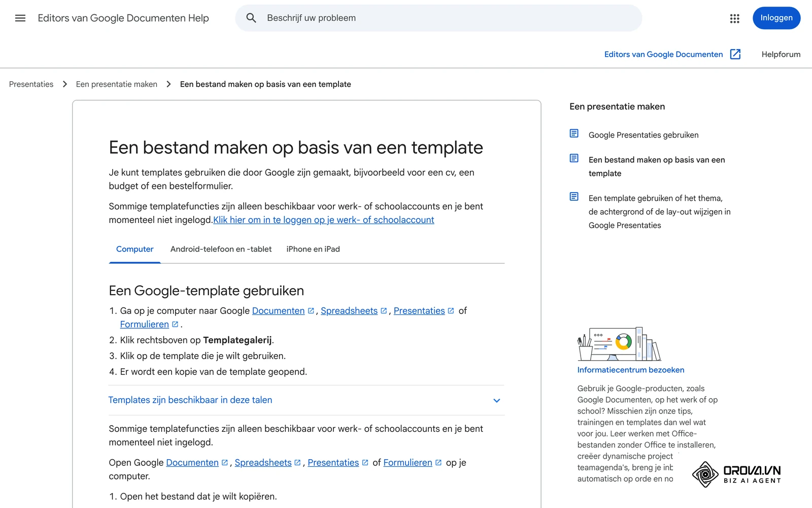Open Formulieren link in step 1
This screenshot has width=812, height=508.
[145, 325]
